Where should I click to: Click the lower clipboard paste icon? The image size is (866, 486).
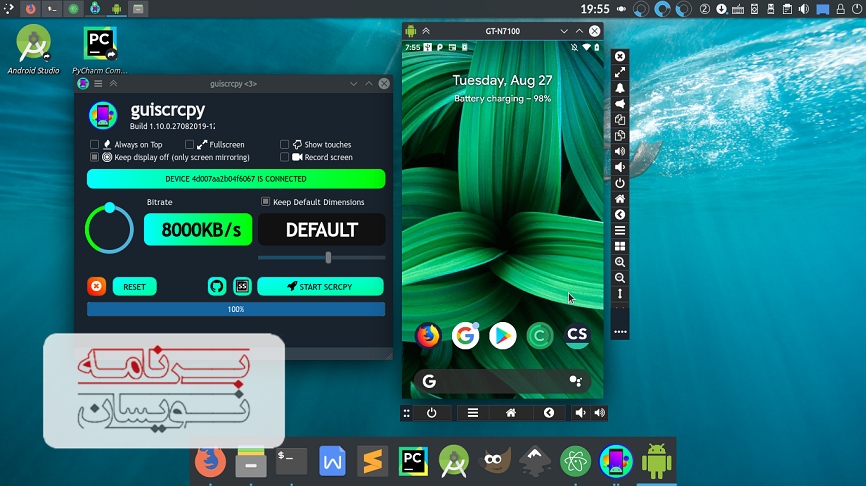(620, 135)
